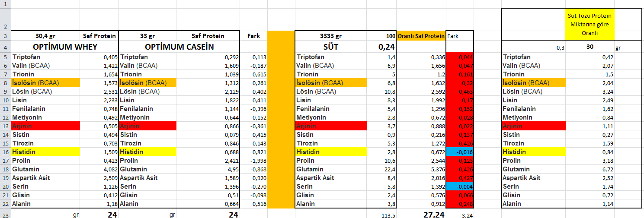Click the 'Fark' header beside the casein table
This screenshot has height=218, width=644.
pyautogui.click(x=253, y=36)
